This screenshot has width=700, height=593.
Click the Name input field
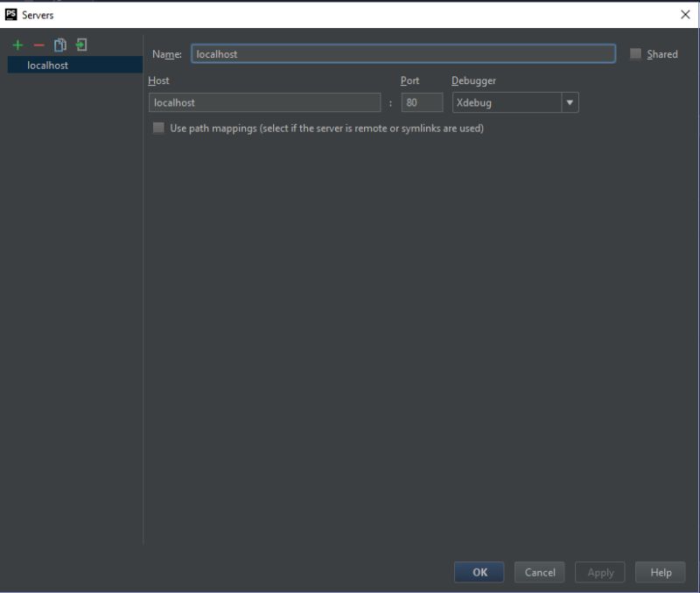pyautogui.click(x=403, y=54)
